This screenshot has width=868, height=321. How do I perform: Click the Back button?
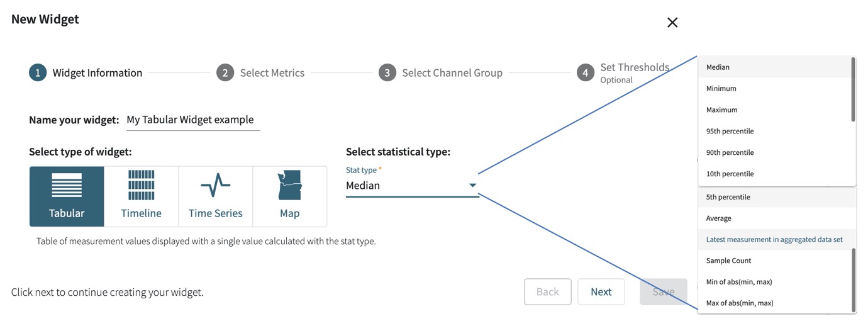547,292
